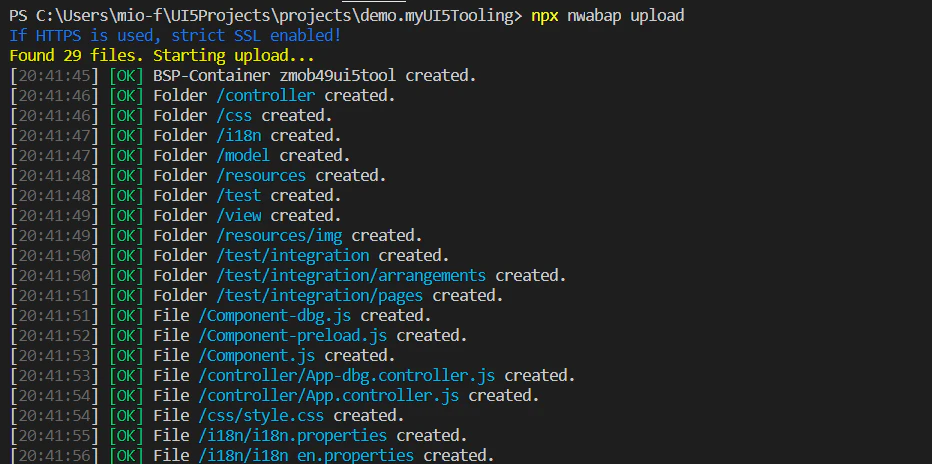The height and width of the screenshot is (464, 932).
Task: Click the [20:41:52] timestamp
Action: (x=54, y=336)
